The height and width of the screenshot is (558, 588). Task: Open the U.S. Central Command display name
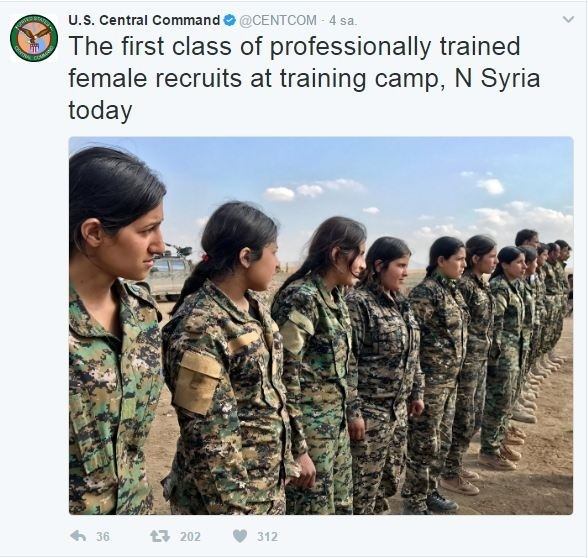(x=144, y=20)
